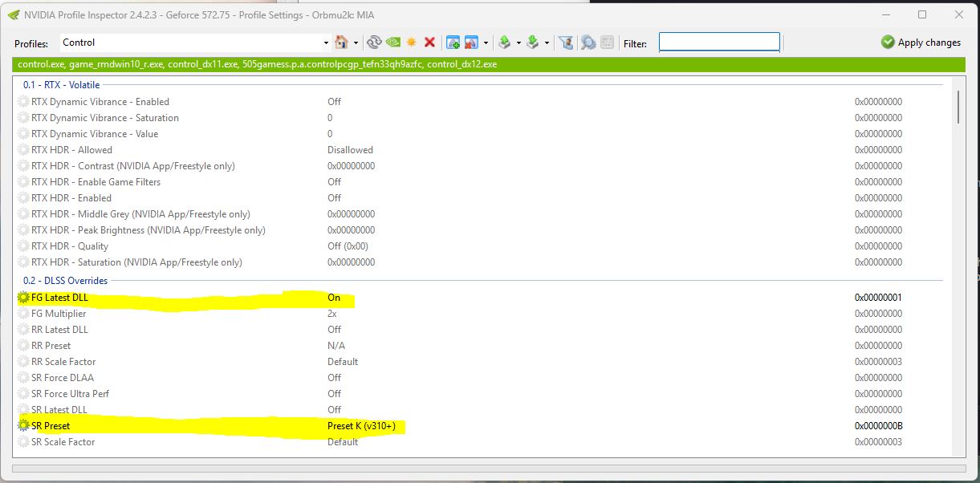The width and height of the screenshot is (980, 483).
Task: Scan for modified profiles magnifier icon
Action: coord(588,43)
